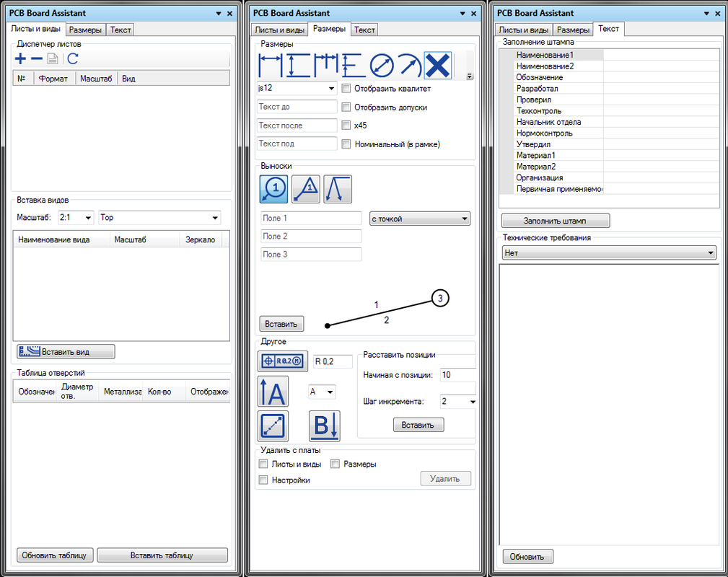The image size is (728, 577).
Task: Select the vertical dimension tool
Action: [298, 66]
